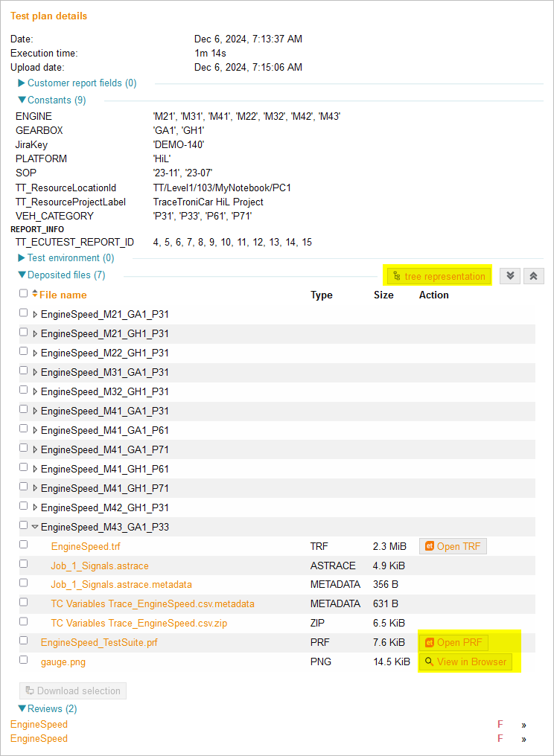Viewport: 554px width, 756px height.
Task: Open Job_1_Signals.astrace.metadata link
Action: pos(121,585)
